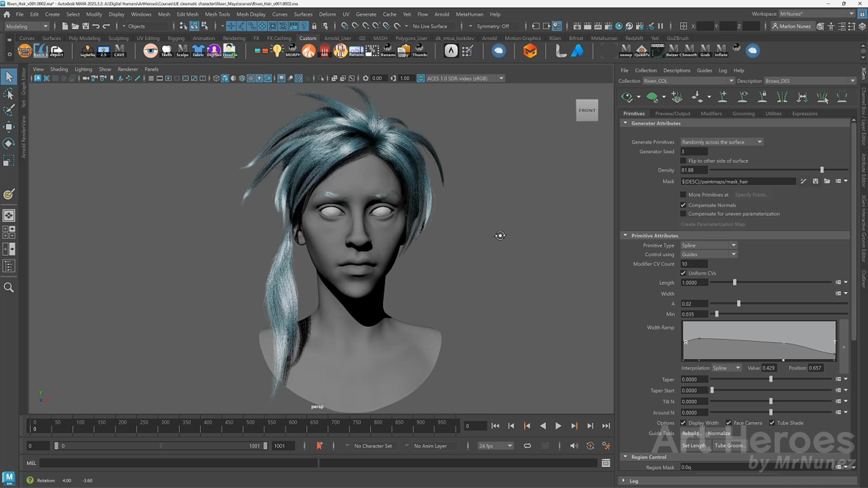868x488 pixels.
Task: Uncheck Compensate Normals
Action: pyautogui.click(x=683, y=205)
